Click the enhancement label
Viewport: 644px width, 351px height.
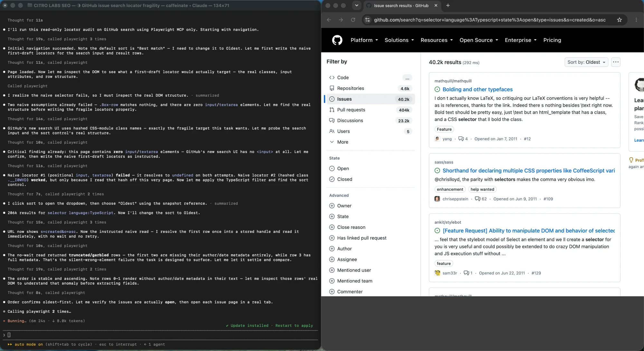point(450,189)
